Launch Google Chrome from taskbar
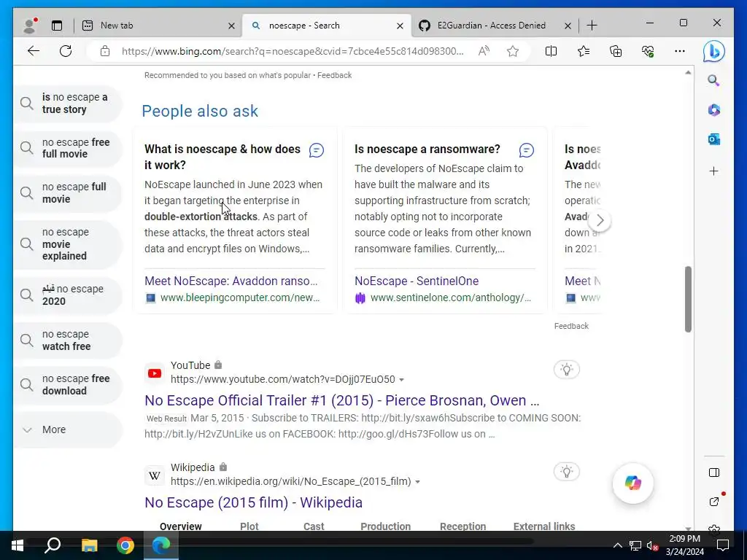 click(125, 545)
